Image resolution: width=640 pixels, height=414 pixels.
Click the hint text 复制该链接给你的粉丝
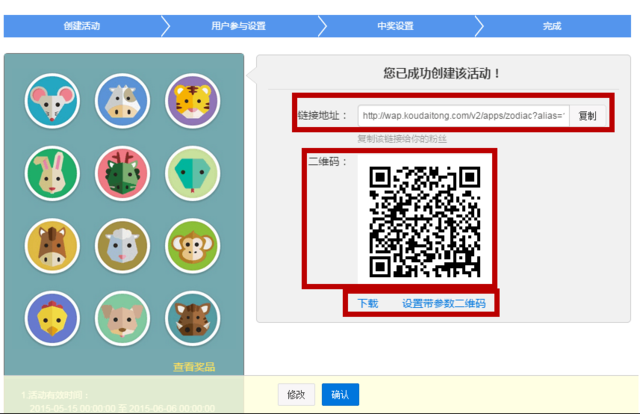[x=402, y=139]
